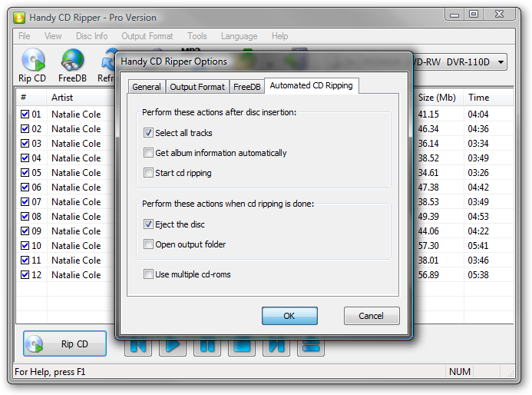Select Natalie Cole in track 04 row
Image resolution: width=532 pixels, height=395 pixels.
tap(76, 158)
